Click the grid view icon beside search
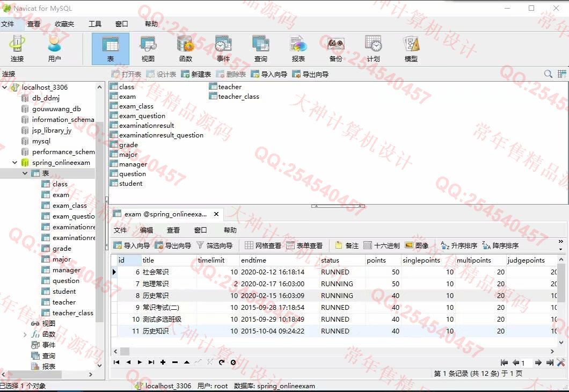This screenshot has height=392, width=569. coord(561,74)
